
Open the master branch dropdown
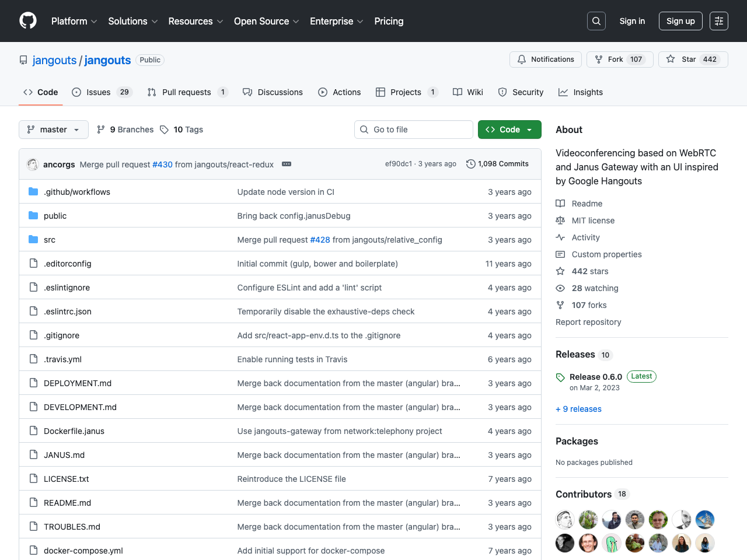(x=53, y=129)
